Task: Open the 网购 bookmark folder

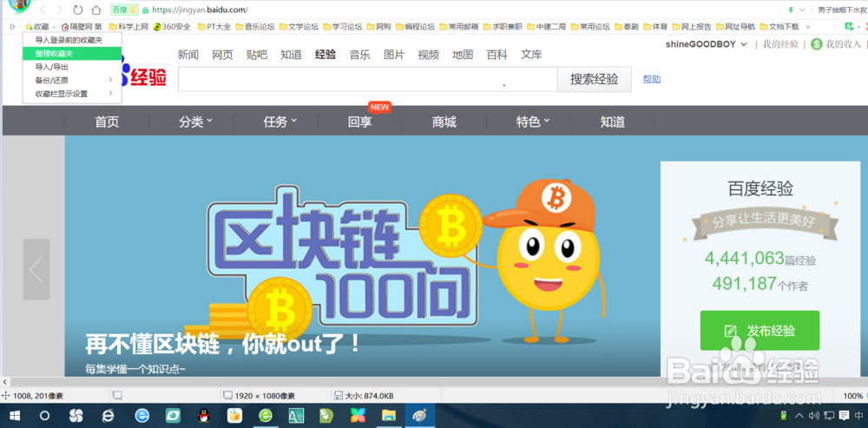Action: pos(378,27)
